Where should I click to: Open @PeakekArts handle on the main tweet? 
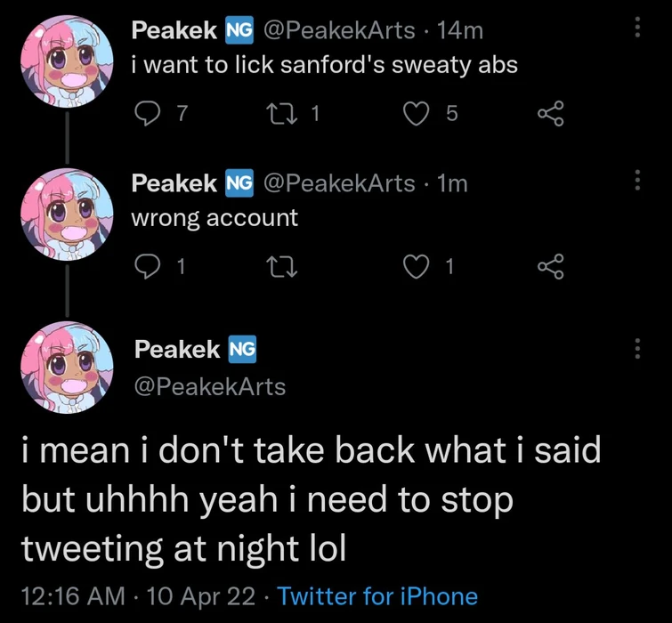pos(210,386)
